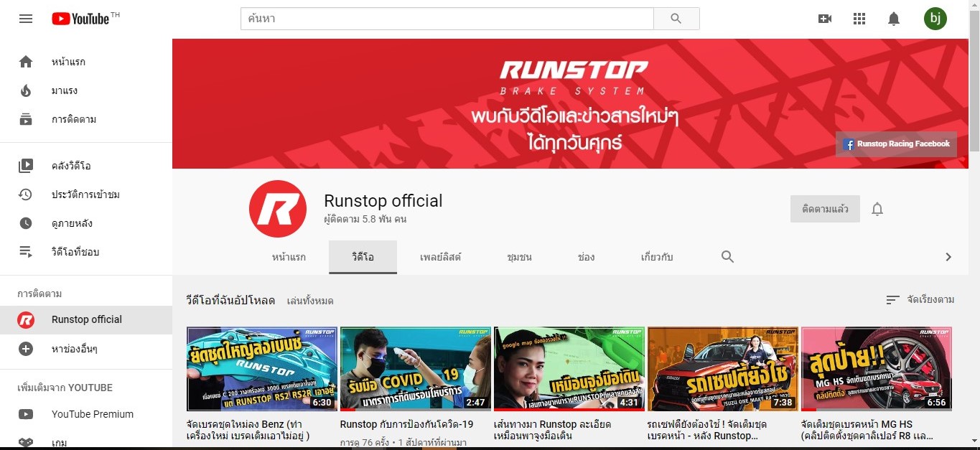
Task: Open the เกี่ยวกับ about tab
Action: pyautogui.click(x=657, y=257)
